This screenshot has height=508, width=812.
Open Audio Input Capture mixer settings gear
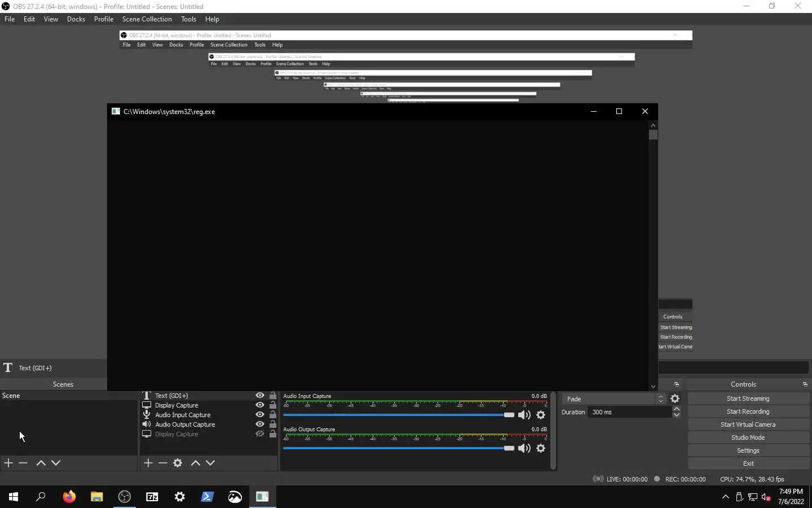[541, 415]
